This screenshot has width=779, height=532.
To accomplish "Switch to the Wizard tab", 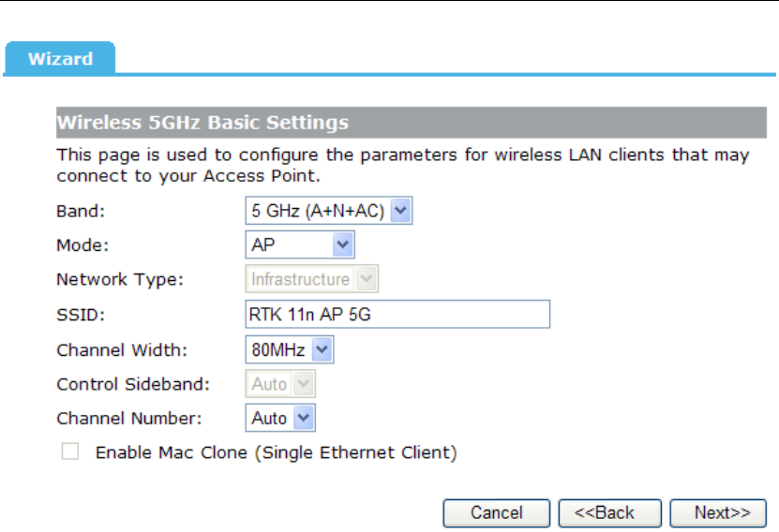I will [60, 59].
